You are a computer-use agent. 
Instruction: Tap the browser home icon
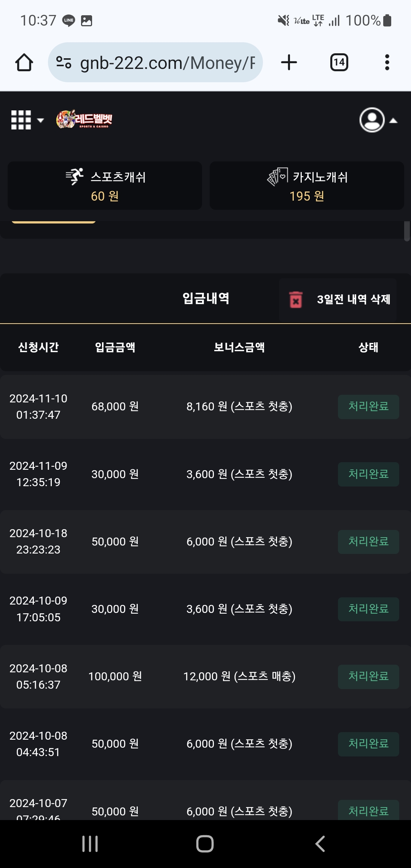point(24,62)
